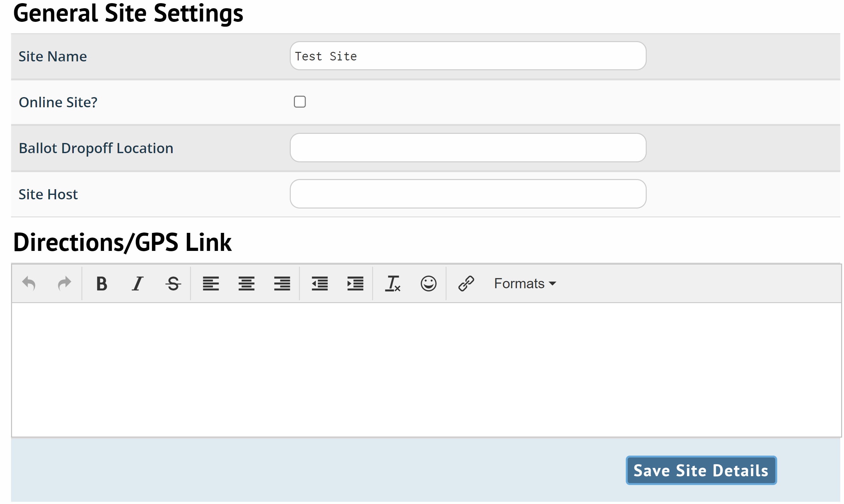
Task: Clear formatting from selected text
Action: [x=393, y=284]
